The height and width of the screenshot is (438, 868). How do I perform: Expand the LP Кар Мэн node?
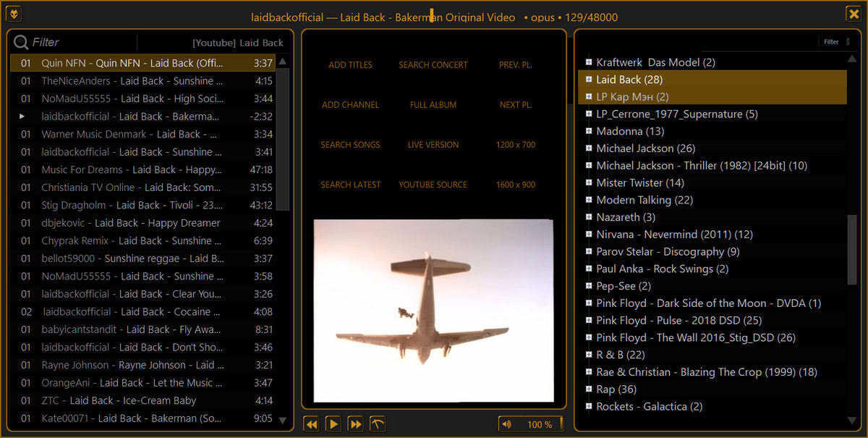tap(589, 96)
